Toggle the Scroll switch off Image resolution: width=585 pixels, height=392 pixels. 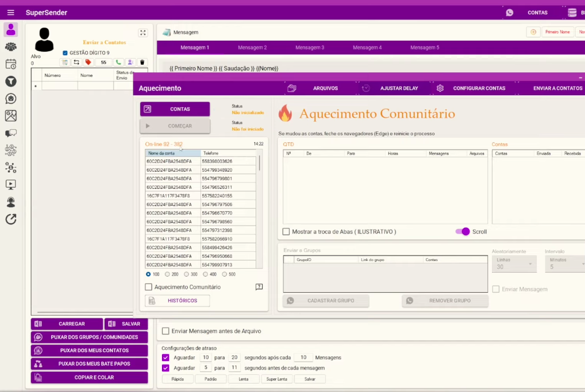(463, 232)
